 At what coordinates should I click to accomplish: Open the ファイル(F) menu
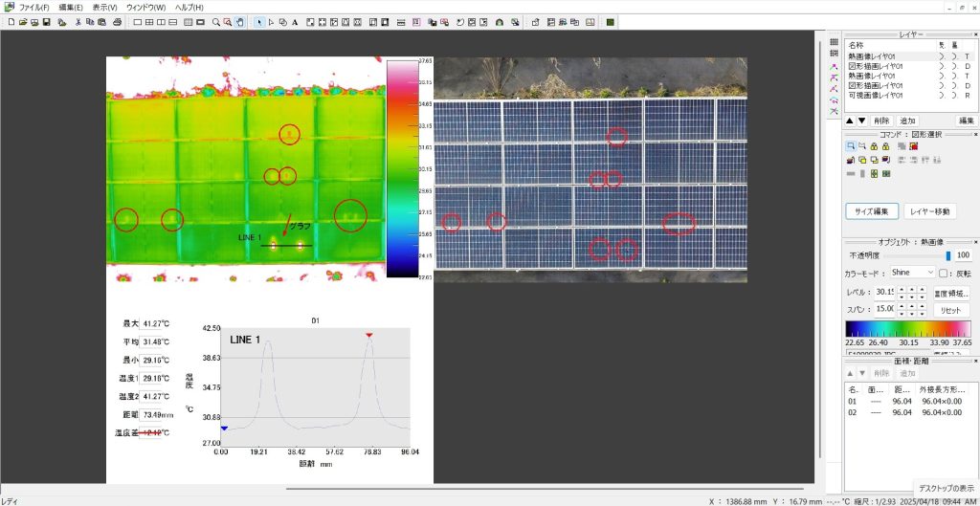(x=33, y=7)
